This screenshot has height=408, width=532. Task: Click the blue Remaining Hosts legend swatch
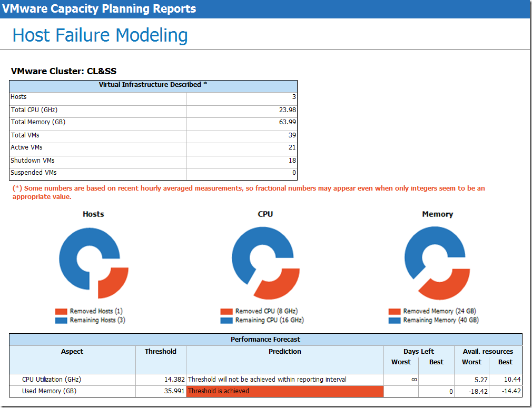coord(61,320)
